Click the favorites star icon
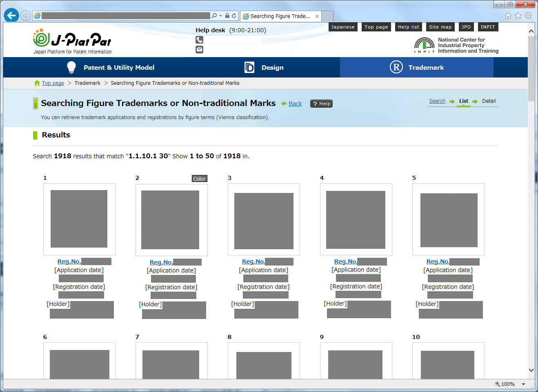 (518, 16)
